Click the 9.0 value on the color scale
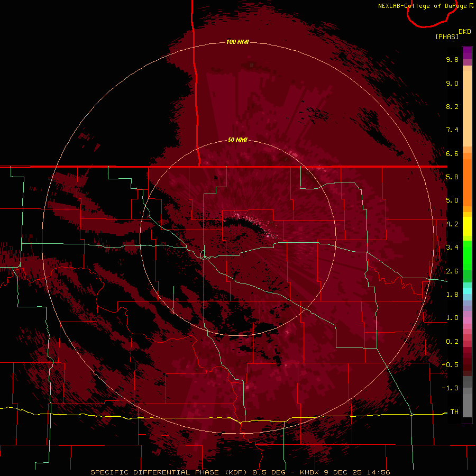 (452, 83)
